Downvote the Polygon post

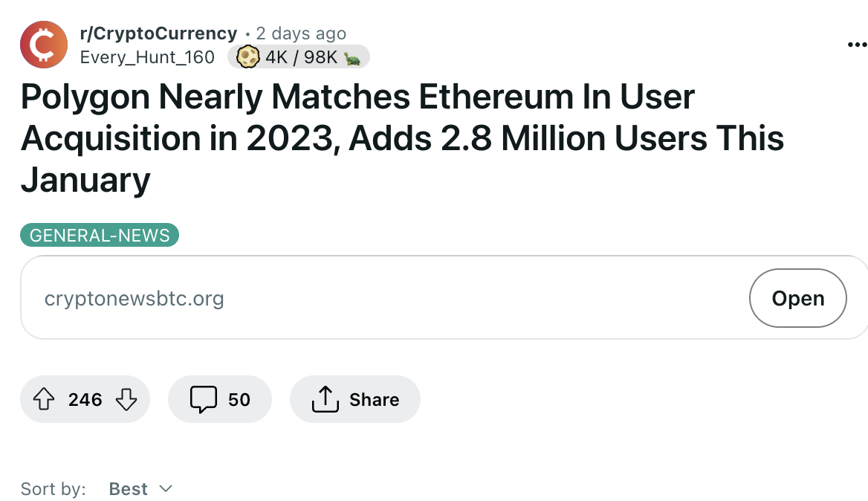(126, 399)
